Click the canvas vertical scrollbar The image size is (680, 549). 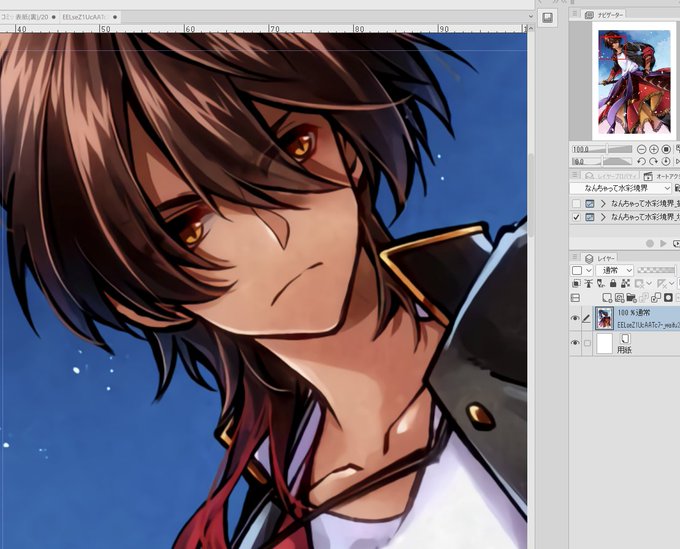tap(531, 194)
